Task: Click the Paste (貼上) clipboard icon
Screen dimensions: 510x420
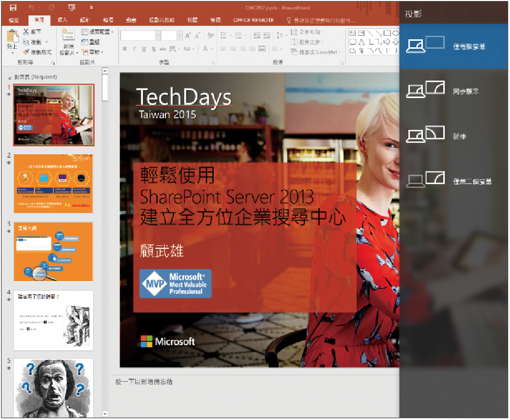Action: pyautogui.click(x=12, y=36)
